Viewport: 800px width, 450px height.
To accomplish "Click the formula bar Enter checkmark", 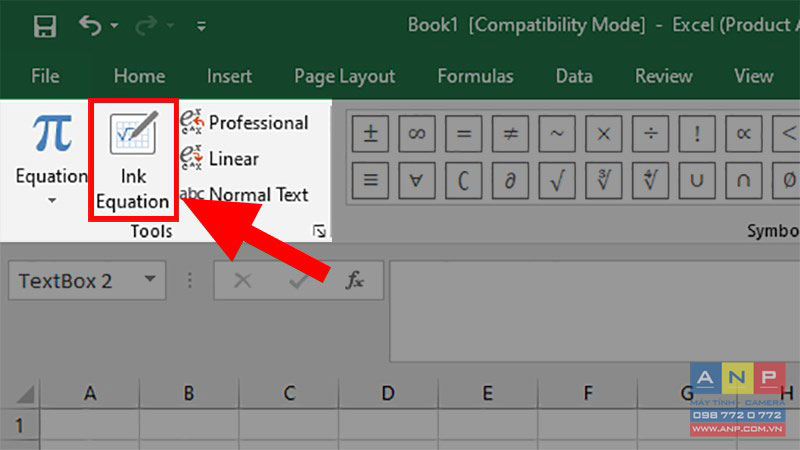I will coord(298,281).
